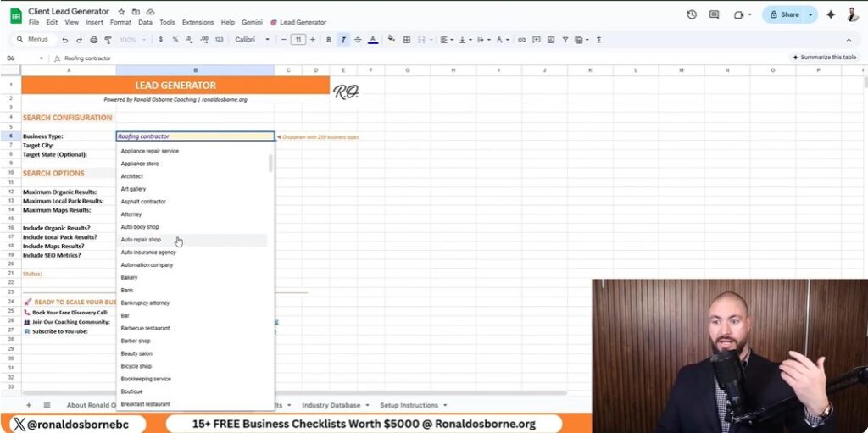Increase decimal places
The width and height of the screenshot is (868, 433).
[204, 40]
